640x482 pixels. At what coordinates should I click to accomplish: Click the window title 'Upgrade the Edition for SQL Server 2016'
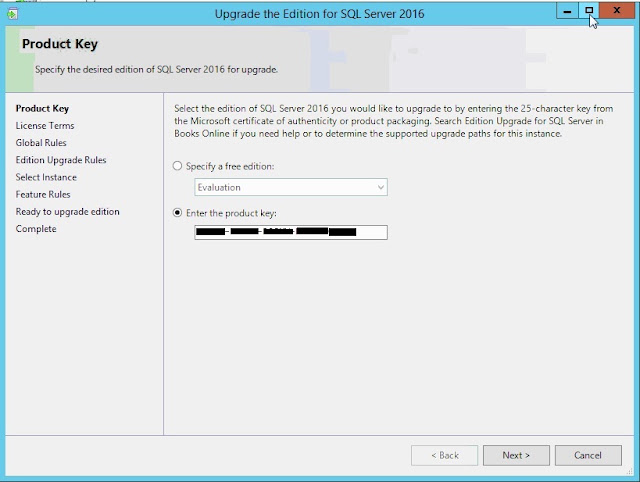(320, 14)
